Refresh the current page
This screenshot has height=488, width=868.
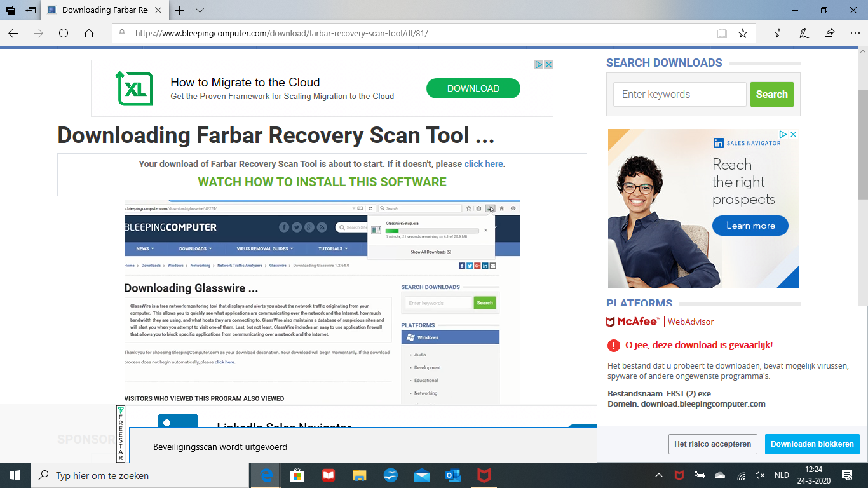click(x=64, y=33)
